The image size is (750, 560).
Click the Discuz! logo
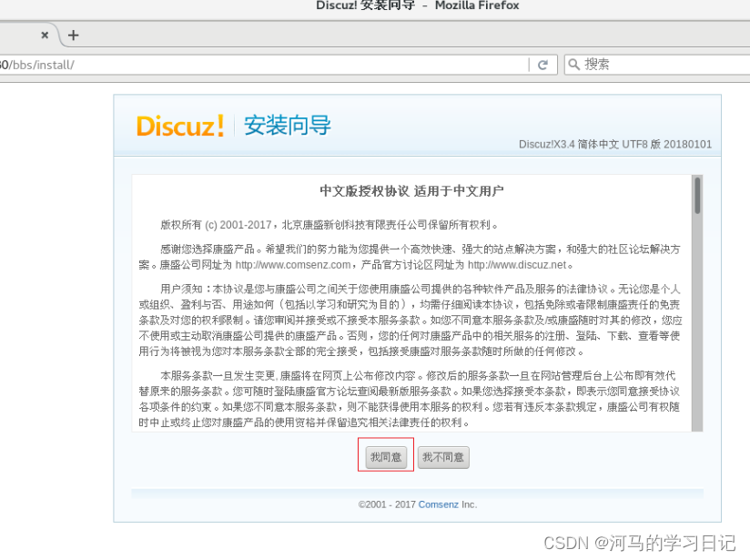pos(180,126)
